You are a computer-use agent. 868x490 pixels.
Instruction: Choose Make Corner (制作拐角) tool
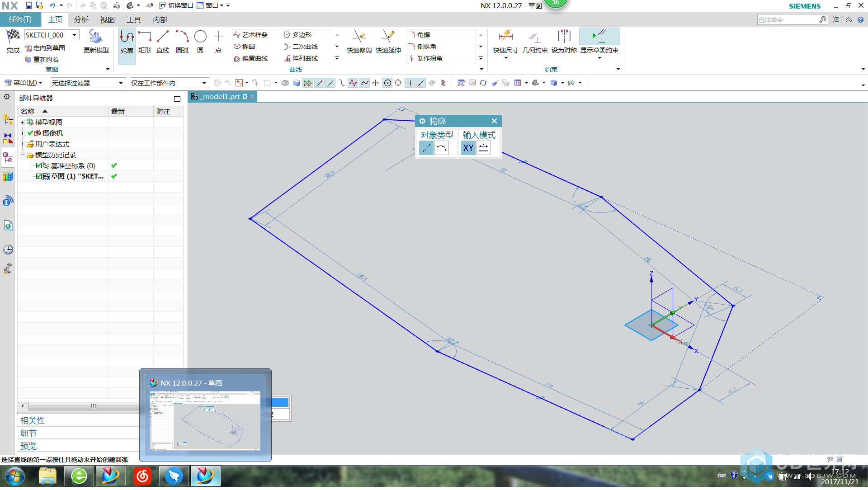[425, 58]
